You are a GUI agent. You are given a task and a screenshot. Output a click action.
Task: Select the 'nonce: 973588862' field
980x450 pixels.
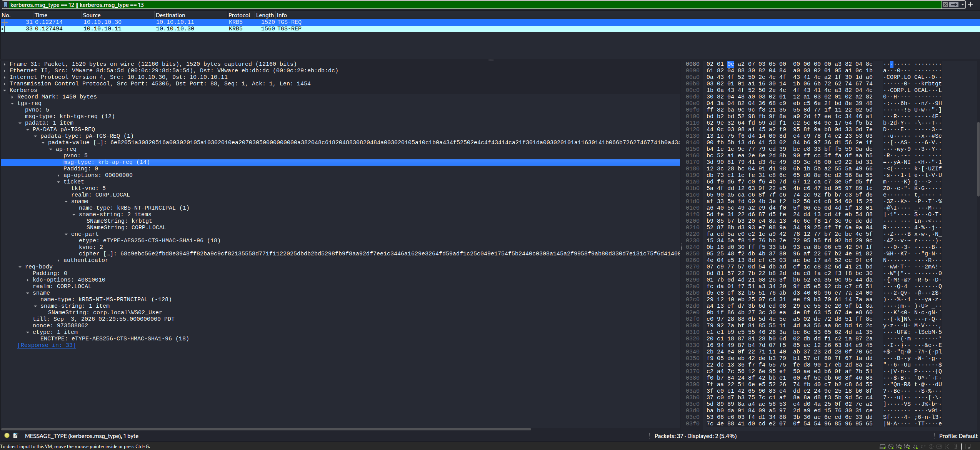(x=60, y=326)
